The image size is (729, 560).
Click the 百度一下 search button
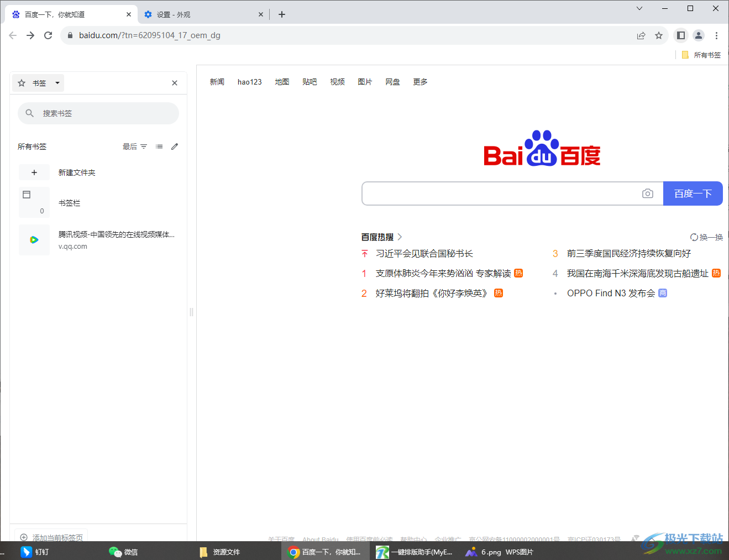(693, 193)
